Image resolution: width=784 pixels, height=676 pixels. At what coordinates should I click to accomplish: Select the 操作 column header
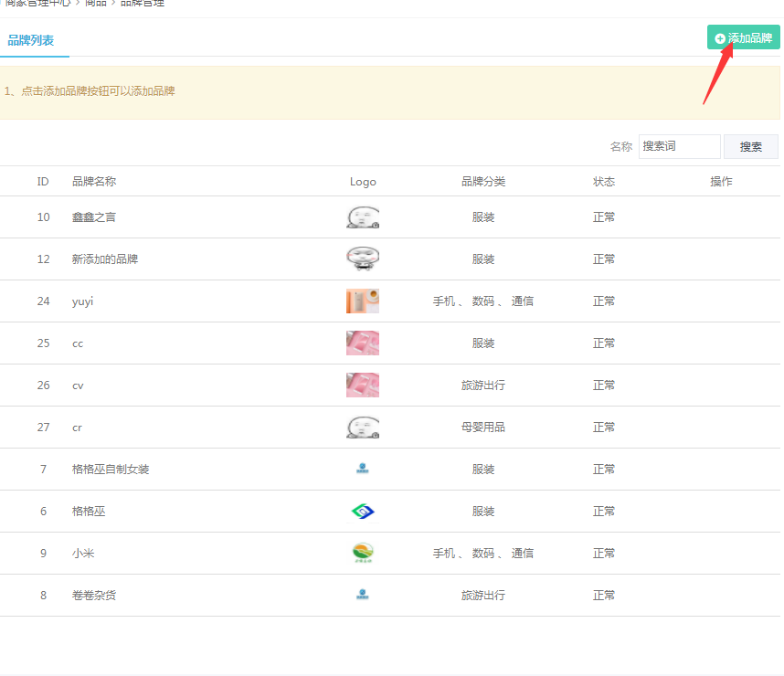(721, 182)
